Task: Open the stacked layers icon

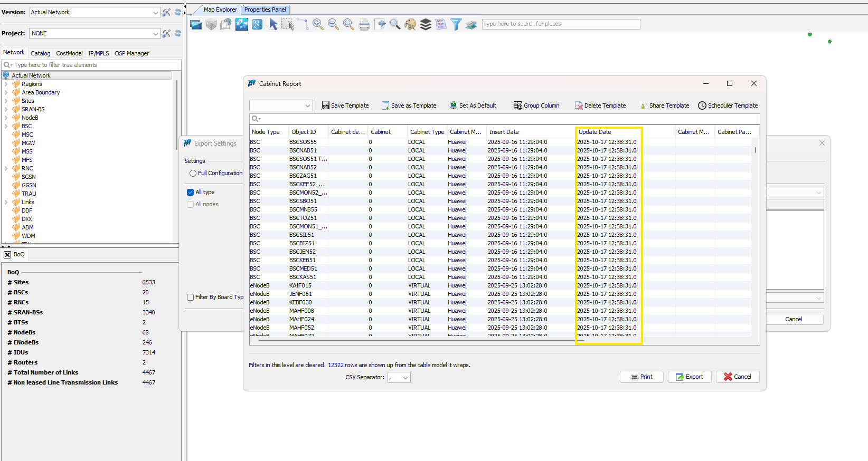Action: coord(426,24)
